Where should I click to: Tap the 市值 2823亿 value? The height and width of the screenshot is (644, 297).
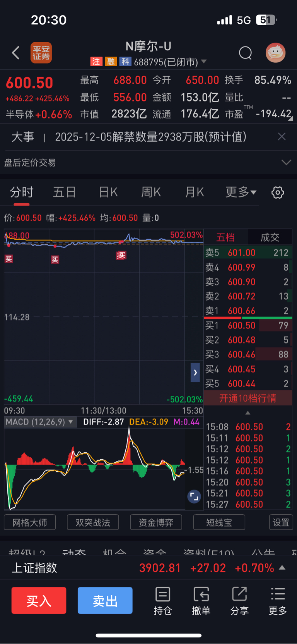click(129, 114)
